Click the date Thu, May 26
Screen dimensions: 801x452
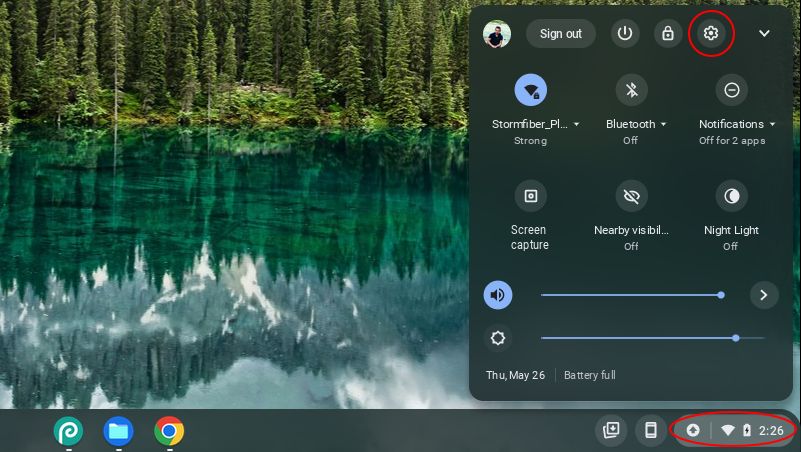515,375
